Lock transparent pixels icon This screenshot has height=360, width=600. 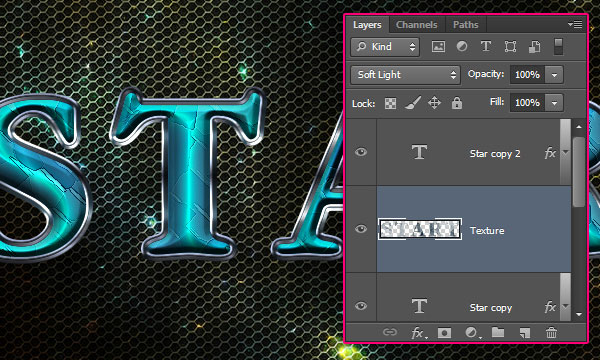tap(390, 103)
